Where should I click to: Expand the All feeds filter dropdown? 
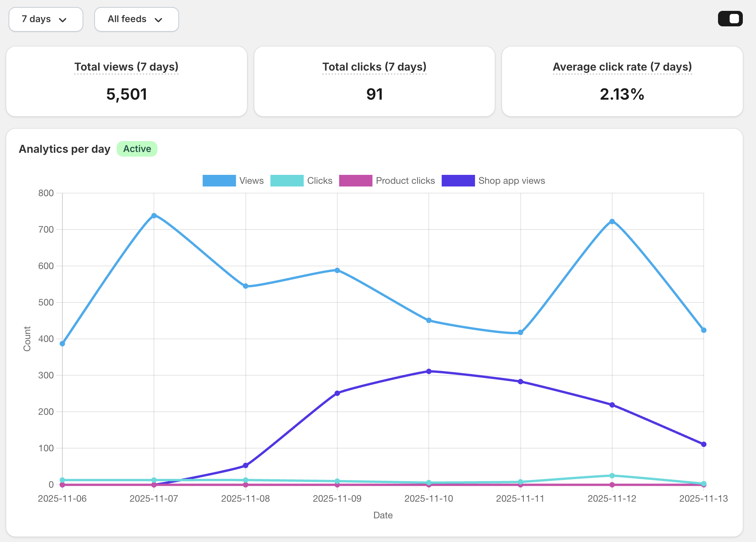(x=136, y=19)
